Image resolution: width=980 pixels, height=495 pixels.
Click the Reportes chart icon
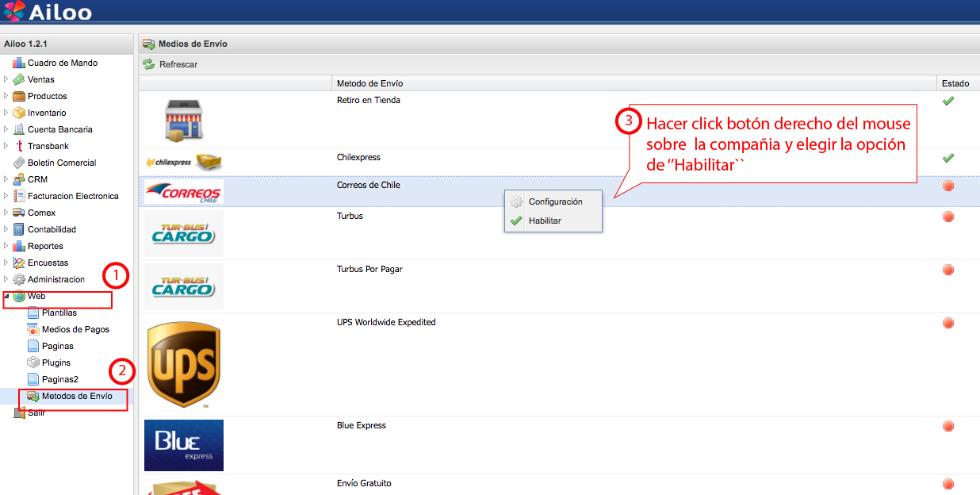pos(19,246)
